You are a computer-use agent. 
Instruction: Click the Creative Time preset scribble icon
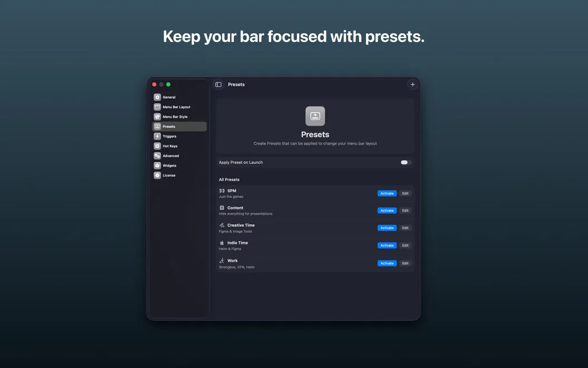point(222,225)
